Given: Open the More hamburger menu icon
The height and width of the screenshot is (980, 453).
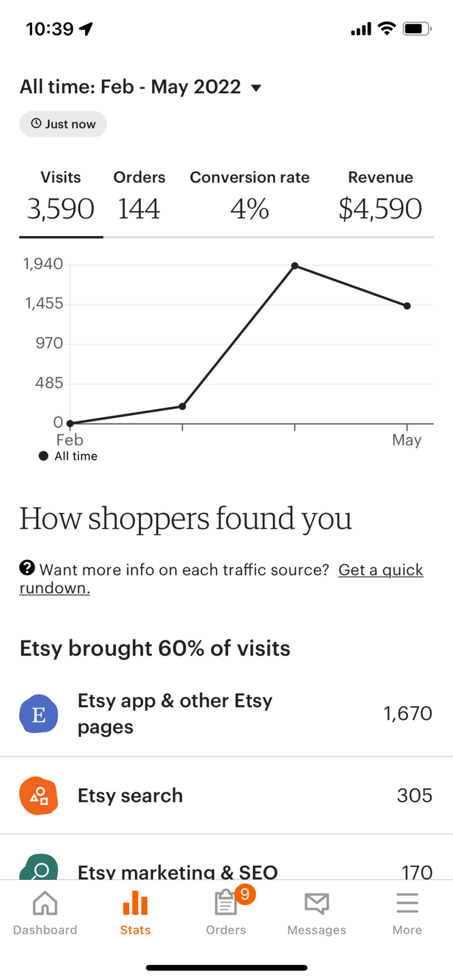Looking at the screenshot, I should [x=407, y=904].
